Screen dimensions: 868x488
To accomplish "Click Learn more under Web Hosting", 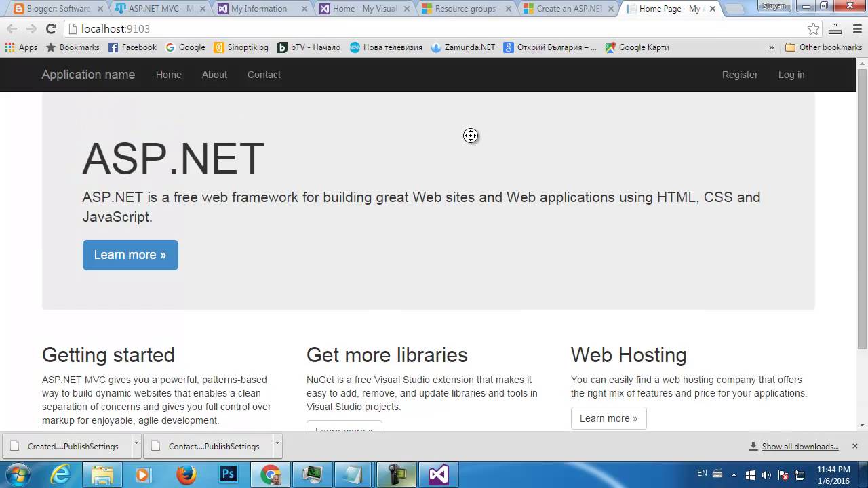I will pyautogui.click(x=609, y=418).
